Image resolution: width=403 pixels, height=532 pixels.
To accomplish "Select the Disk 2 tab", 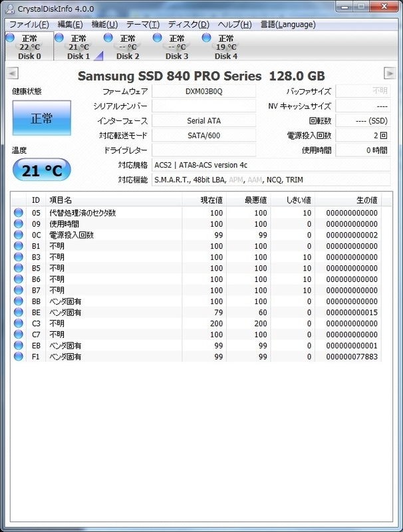I will point(128,47).
